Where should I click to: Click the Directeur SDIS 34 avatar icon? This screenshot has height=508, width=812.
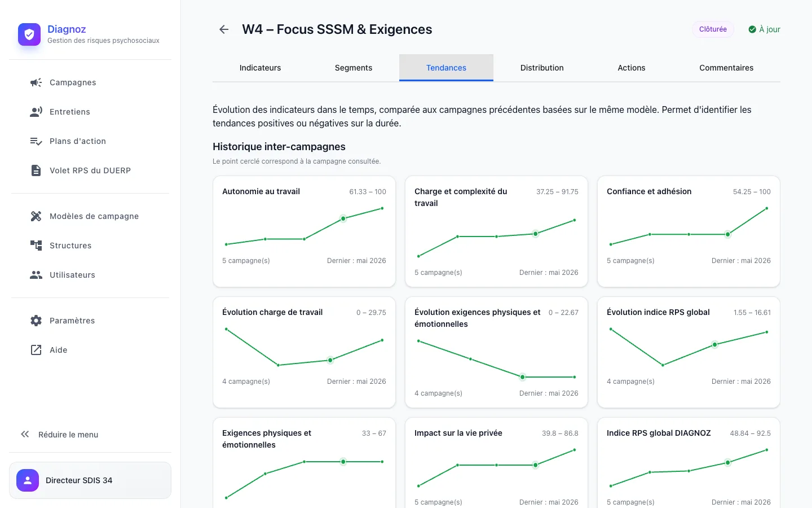pos(28,480)
